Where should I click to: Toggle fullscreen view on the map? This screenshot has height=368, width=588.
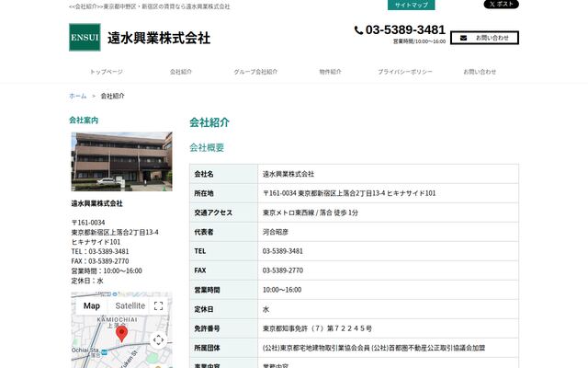pyautogui.click(x=158, y=306)
